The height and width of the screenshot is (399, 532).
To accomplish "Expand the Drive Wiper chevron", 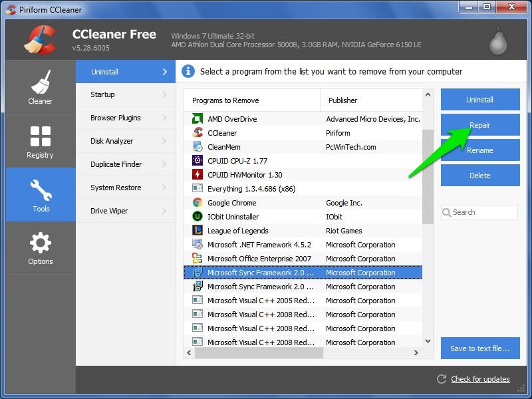I will tap(164, 211).
